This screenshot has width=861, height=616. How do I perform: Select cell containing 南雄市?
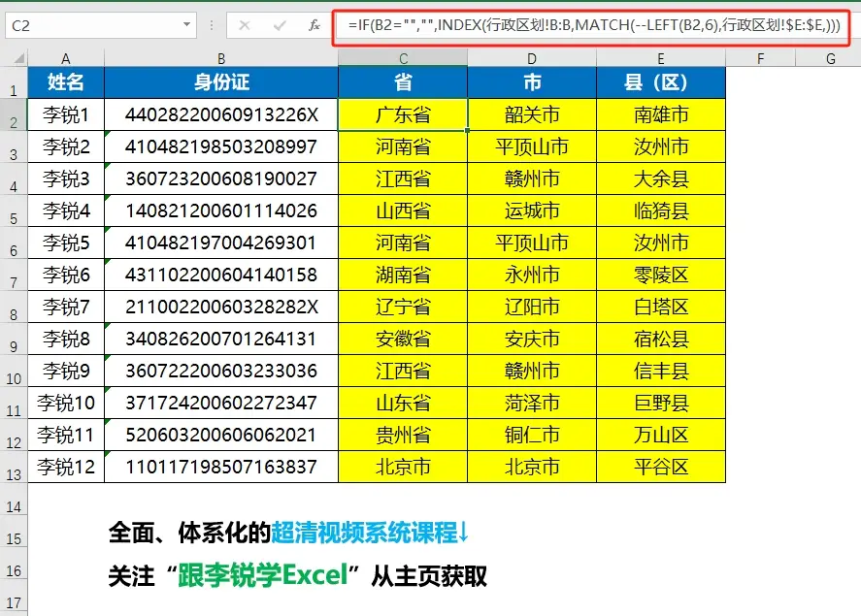[661, 114]
